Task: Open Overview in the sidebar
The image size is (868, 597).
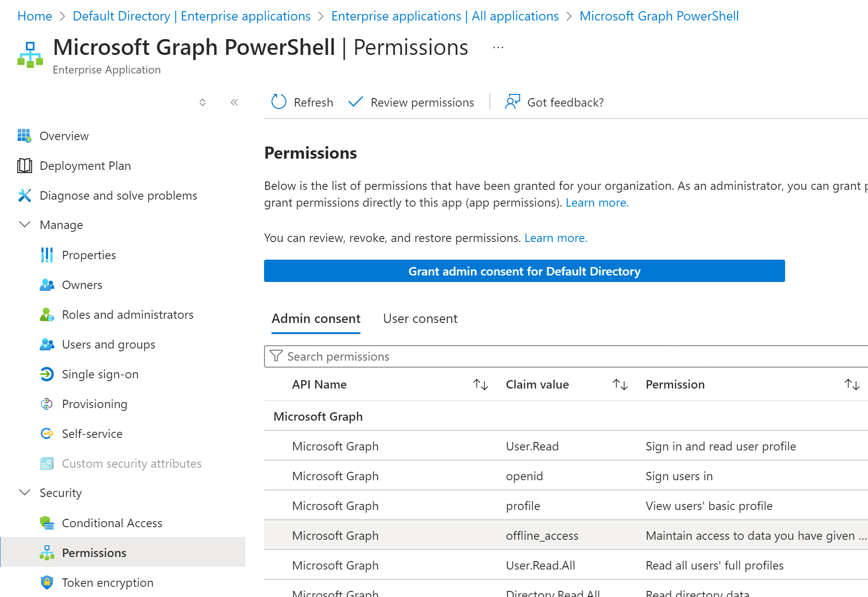Action: click(x=64, y=136)
